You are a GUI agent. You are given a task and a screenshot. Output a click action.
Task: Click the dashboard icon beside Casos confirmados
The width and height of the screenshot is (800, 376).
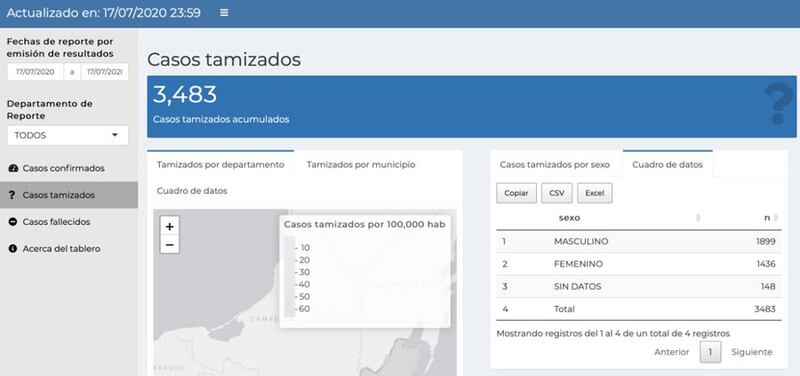[13, 168]
